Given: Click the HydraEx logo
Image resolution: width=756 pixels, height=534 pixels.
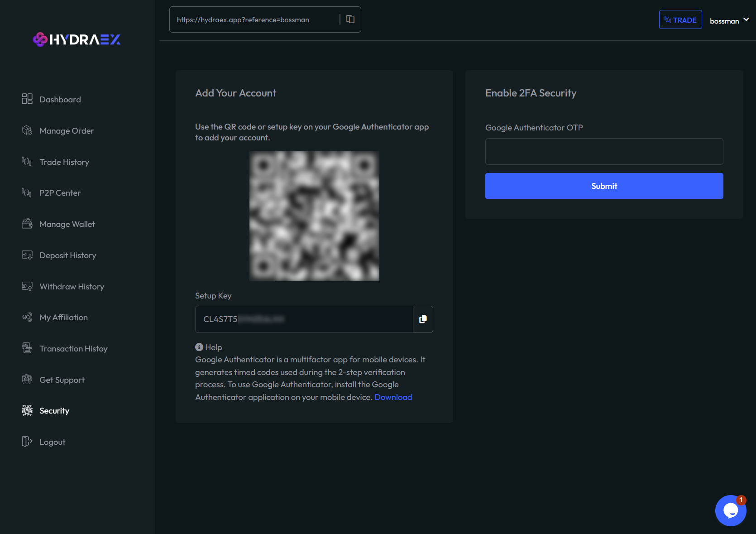Looking at the screenshot, I should (77, 39).
